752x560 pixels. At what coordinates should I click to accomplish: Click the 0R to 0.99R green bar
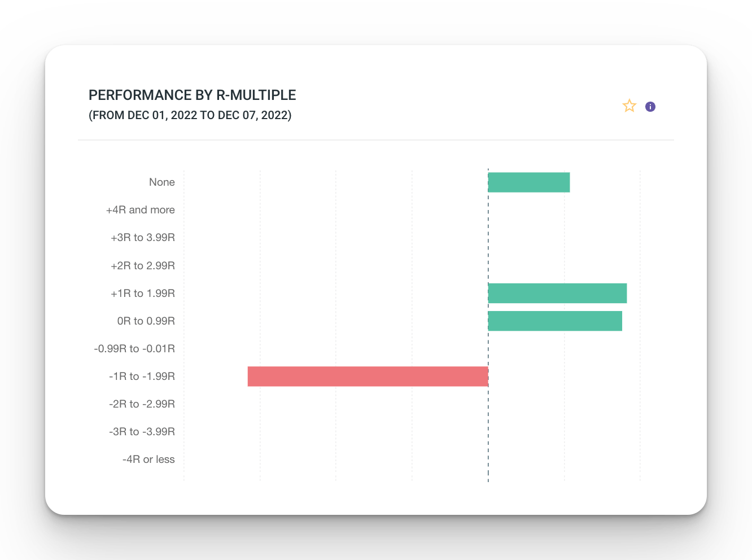(555, 321)
